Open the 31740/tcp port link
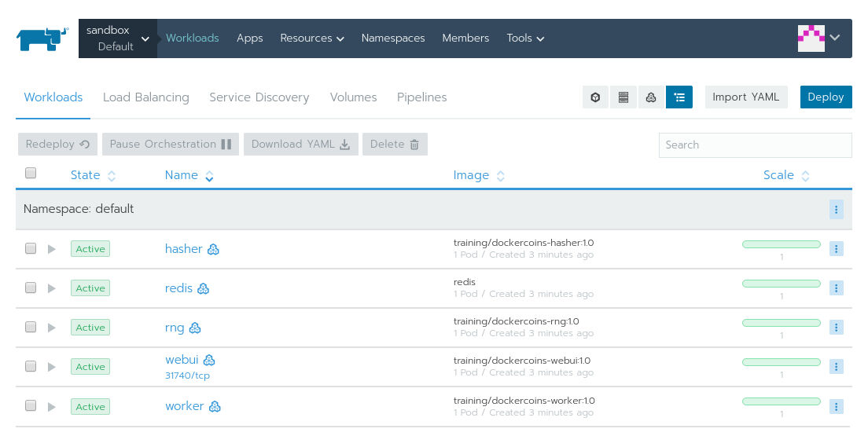Viewport: 868px width, 436px height. click(187, 376)
